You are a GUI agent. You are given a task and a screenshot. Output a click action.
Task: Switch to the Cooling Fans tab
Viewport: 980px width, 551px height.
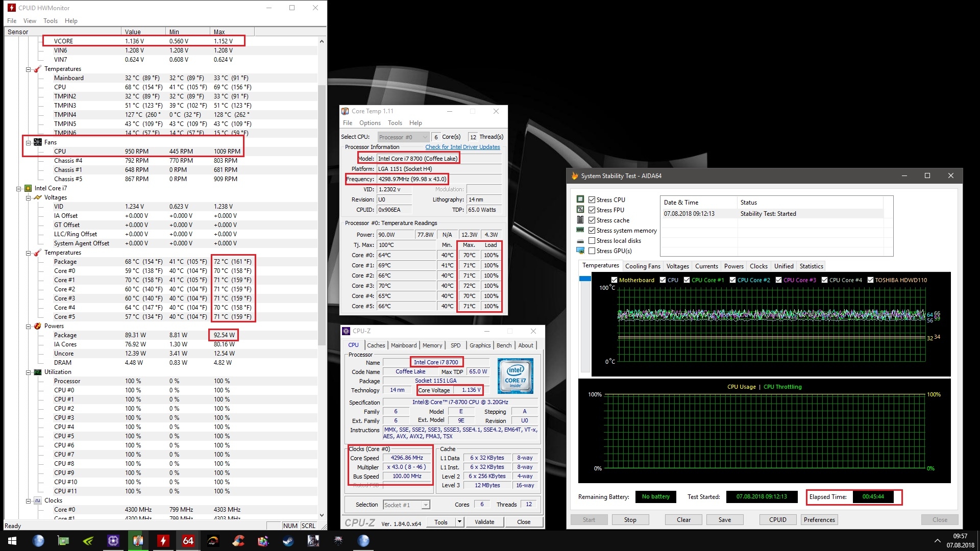coord(643,266)
